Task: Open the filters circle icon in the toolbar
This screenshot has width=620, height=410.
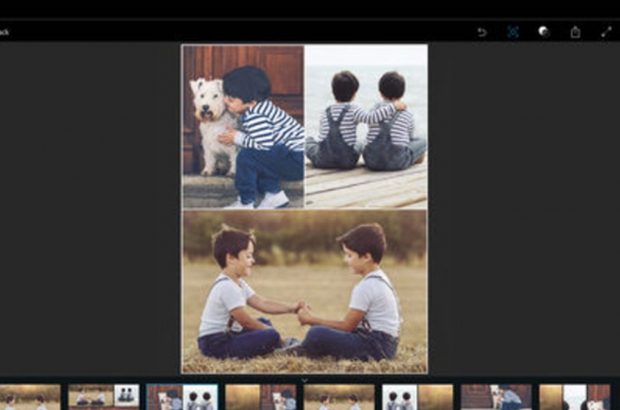Action: click(543, 32)
